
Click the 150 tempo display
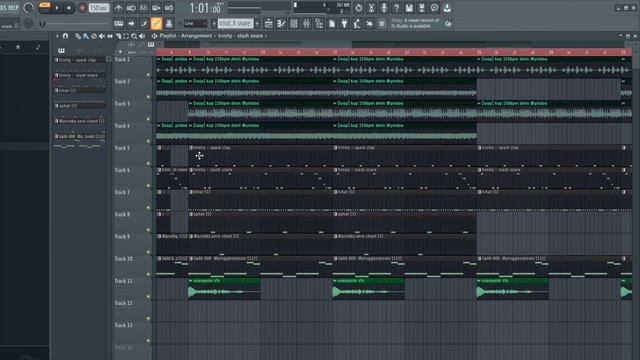[x=99, y=8]
